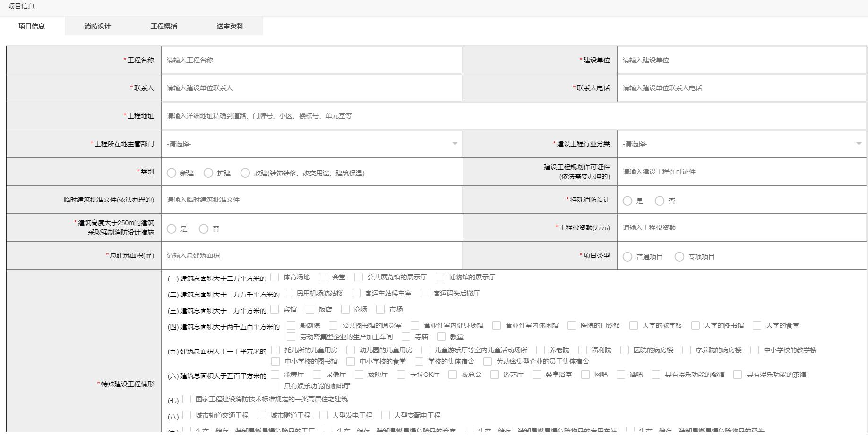The image size is (868, 436).
Task: Switch to the 消防设计 tab
Action: click(97, 26)
